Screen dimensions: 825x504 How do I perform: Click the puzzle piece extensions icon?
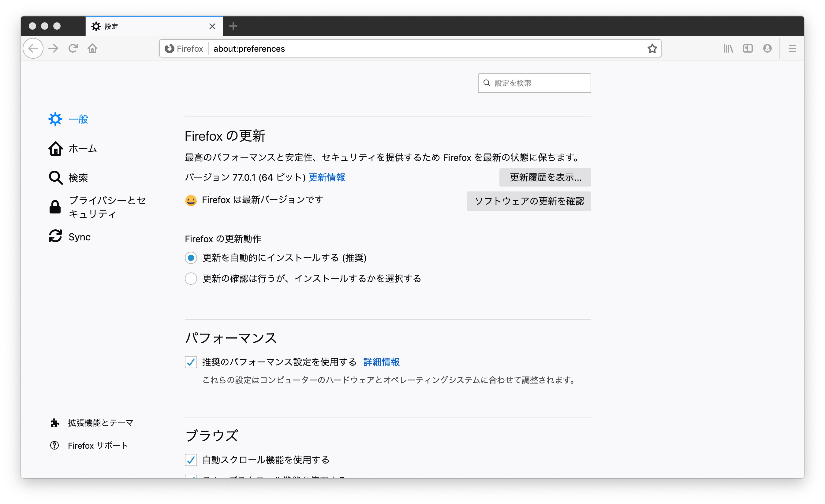pyautogui.click(x=54, y=423)
